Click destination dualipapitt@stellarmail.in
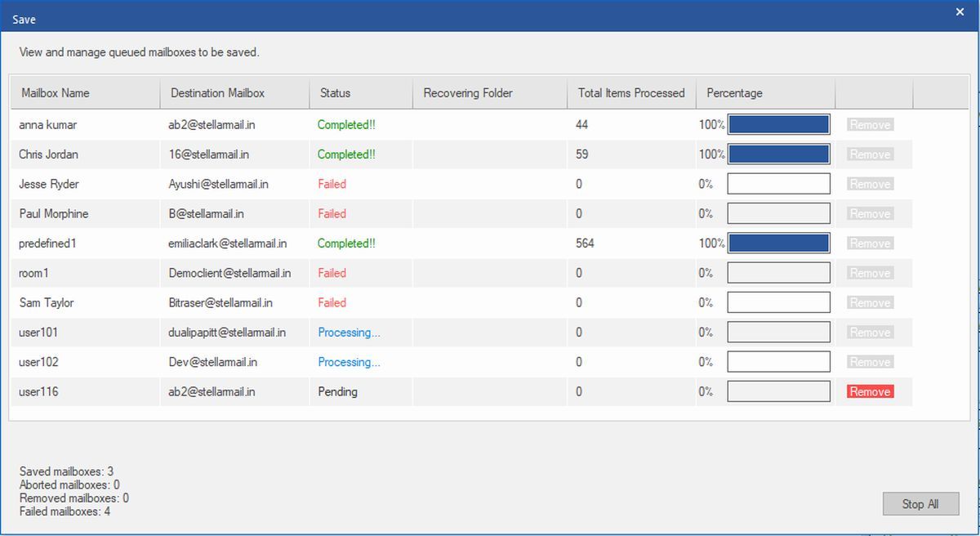 pyautogui.click(x=227, y=333)
